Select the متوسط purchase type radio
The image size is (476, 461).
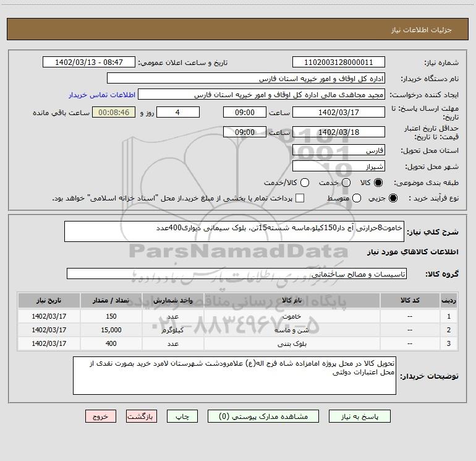pyautogui.click(x=357, y=198)
